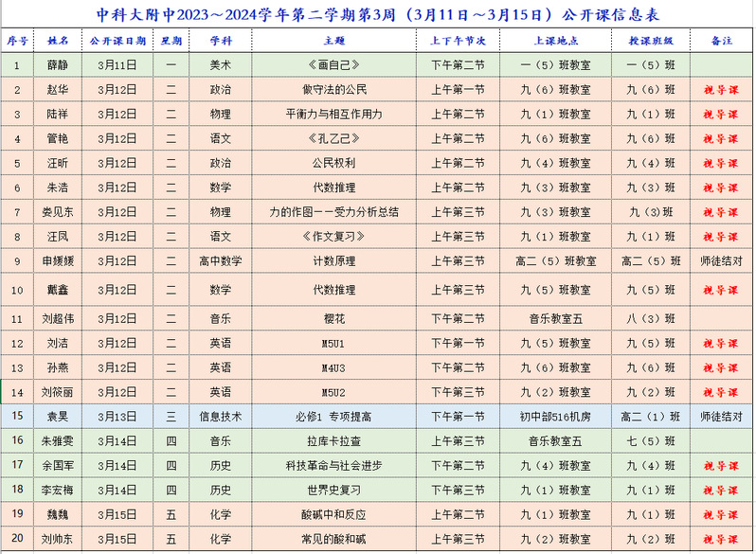The height and width of the screenshot is (554, 756).
Task: Select the topic 樱花
Action: 334,319
